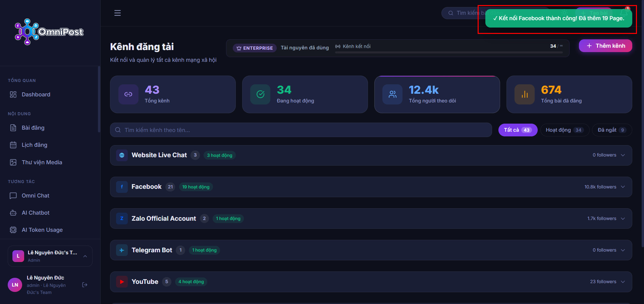Click the checkmark icon in Đang hoạt động card
Screen dimensions: 644x304
260,94
